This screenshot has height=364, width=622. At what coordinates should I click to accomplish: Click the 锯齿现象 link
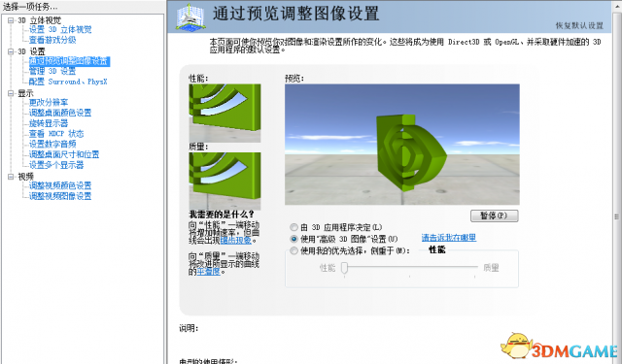235,240
